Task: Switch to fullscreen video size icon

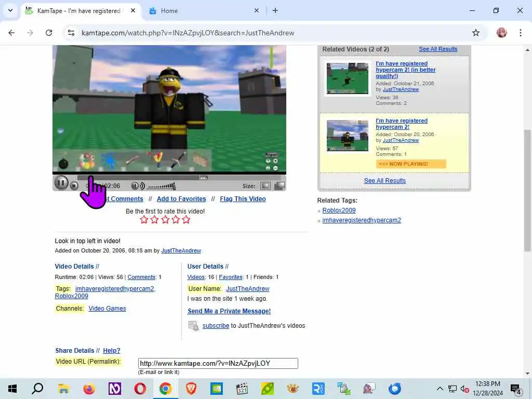Action: point(279,185)
